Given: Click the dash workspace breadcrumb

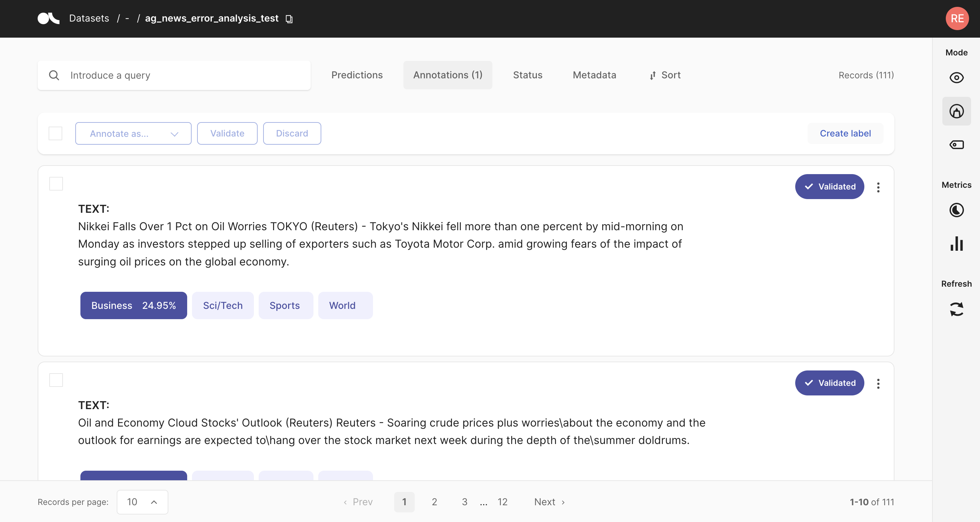Looking at the screenshot, I should [127, 18].
